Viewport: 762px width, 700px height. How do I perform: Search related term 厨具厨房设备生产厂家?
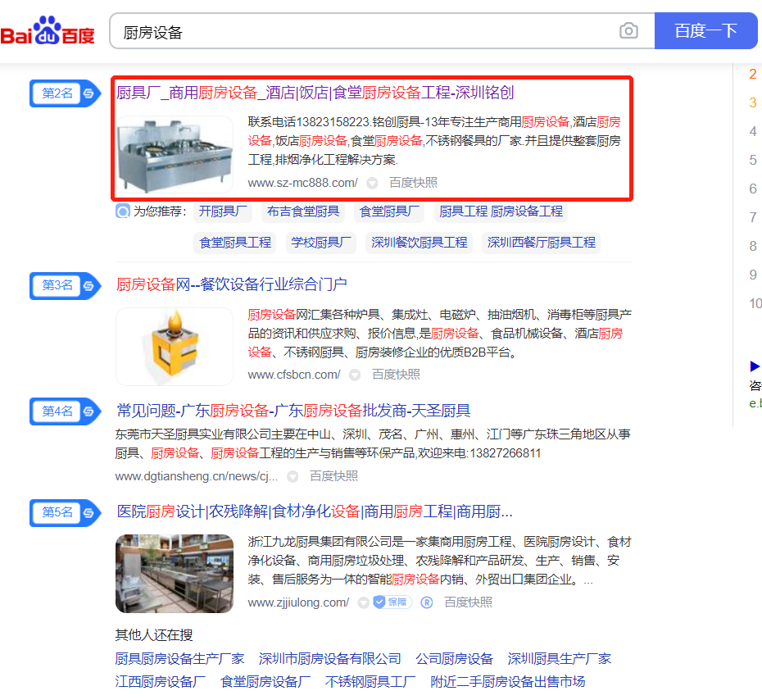[x=179, y=659]
